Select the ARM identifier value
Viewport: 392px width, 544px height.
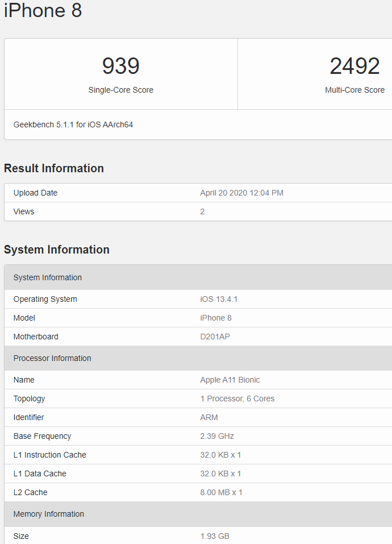click(209, 417)
